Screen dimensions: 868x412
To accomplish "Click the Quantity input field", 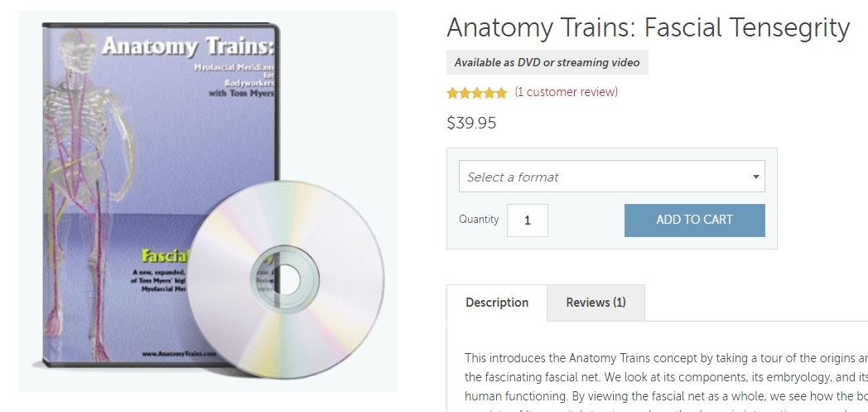I will click(x=528, y=221).
